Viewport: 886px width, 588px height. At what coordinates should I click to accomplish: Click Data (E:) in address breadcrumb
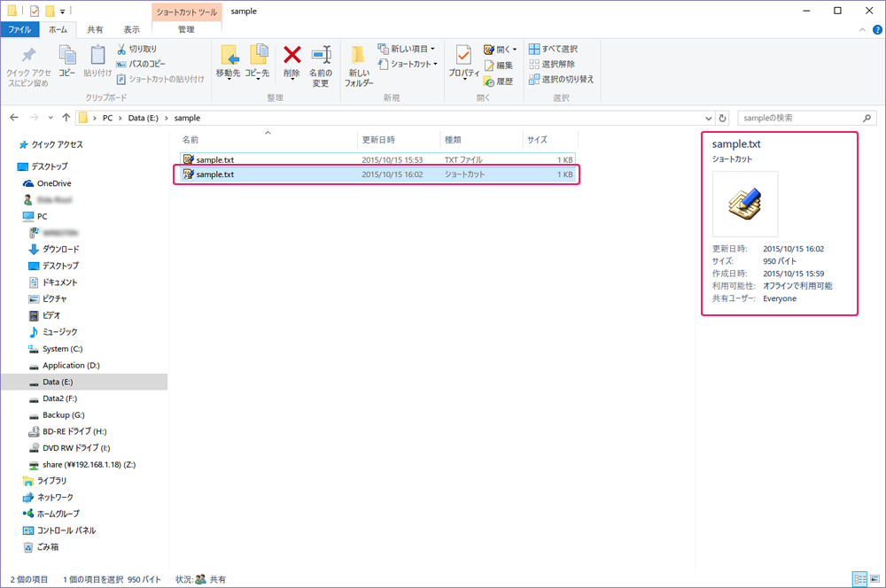[x=143, y=118]
